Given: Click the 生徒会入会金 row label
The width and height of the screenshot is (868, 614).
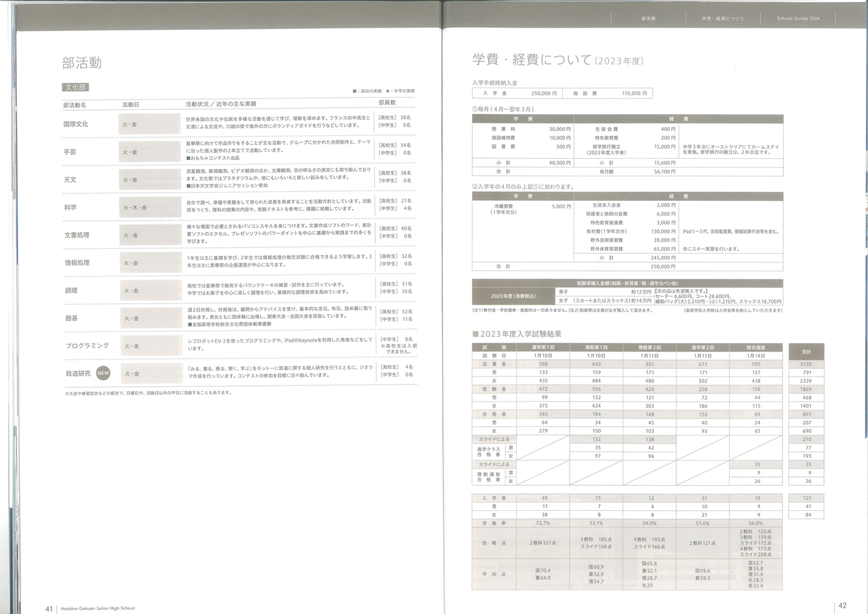Looking at the screenshot, I should point(606,204).
